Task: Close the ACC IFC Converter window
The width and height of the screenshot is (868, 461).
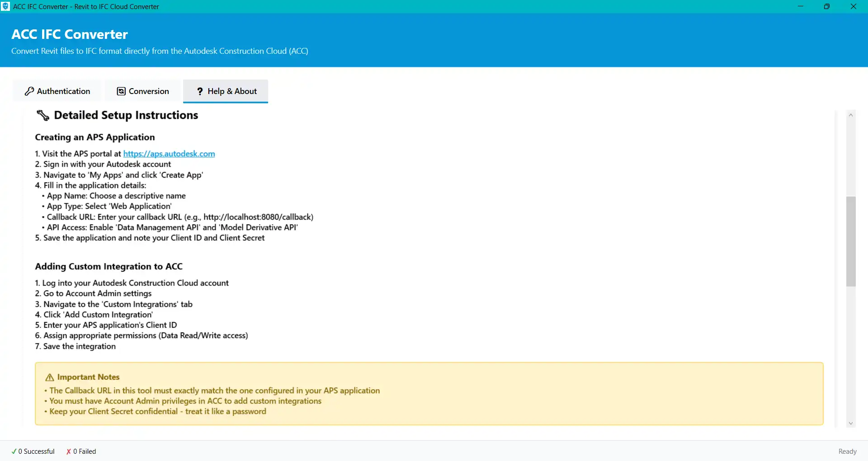Action: point(854,6)
